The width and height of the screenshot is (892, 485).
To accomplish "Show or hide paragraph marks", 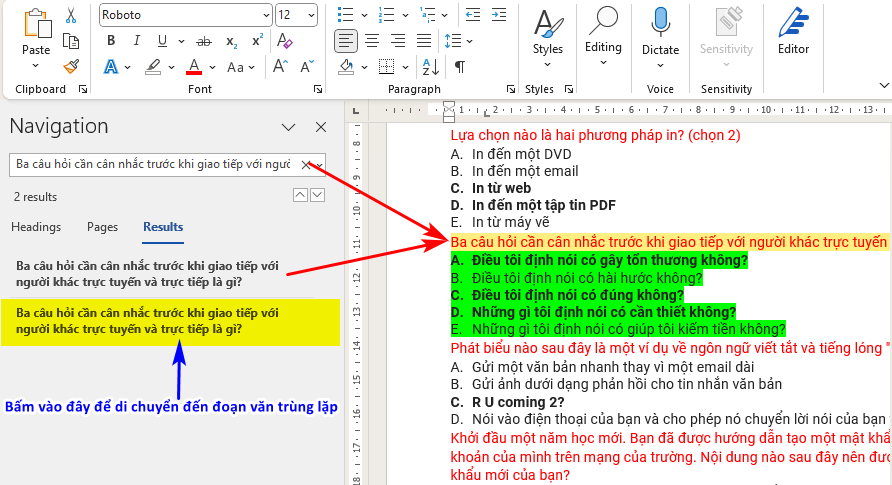I will click(460, 67).
